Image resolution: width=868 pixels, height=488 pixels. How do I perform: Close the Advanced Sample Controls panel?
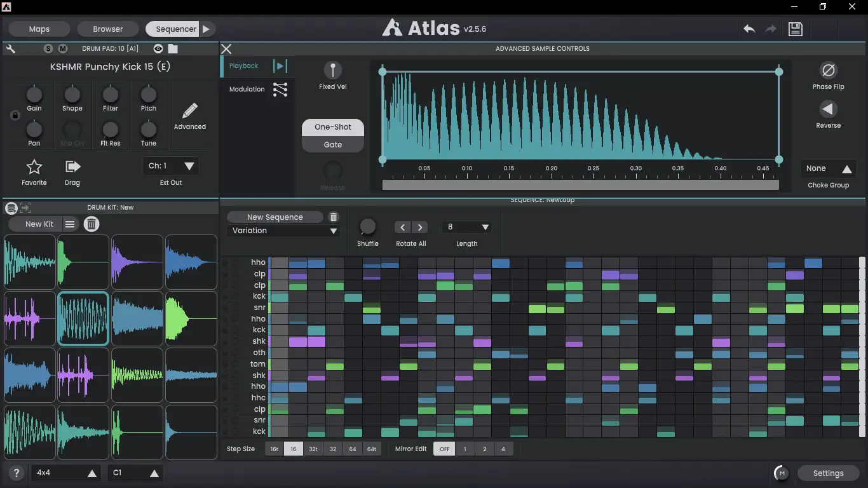tap(226, 49)
